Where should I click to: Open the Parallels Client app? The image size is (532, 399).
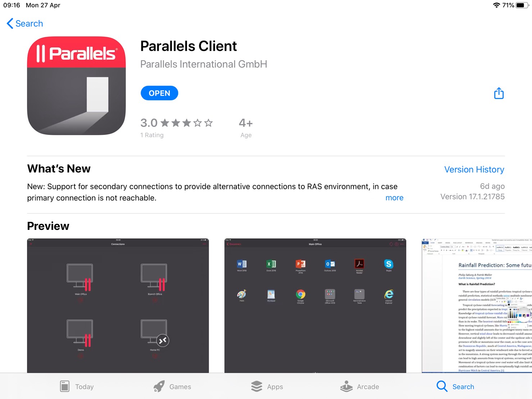pos(159,93)
